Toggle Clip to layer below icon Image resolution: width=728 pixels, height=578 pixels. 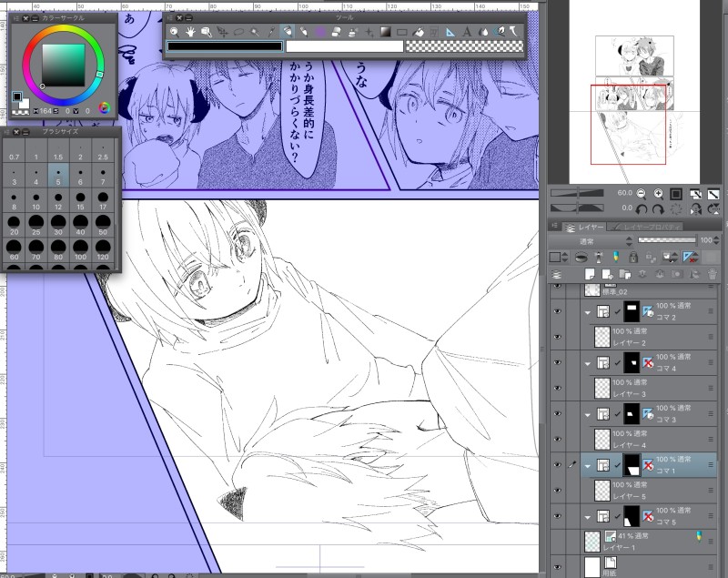(x=581, y=257)
